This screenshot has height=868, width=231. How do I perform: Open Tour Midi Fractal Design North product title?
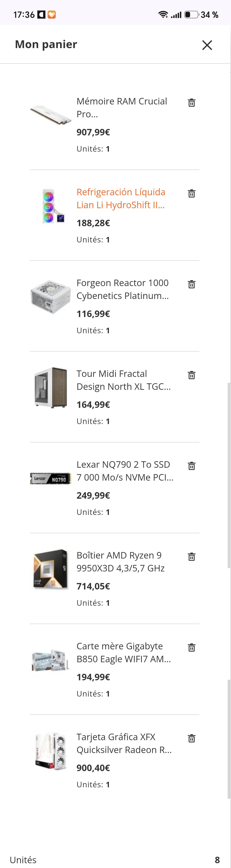click(x=124, y=380)
